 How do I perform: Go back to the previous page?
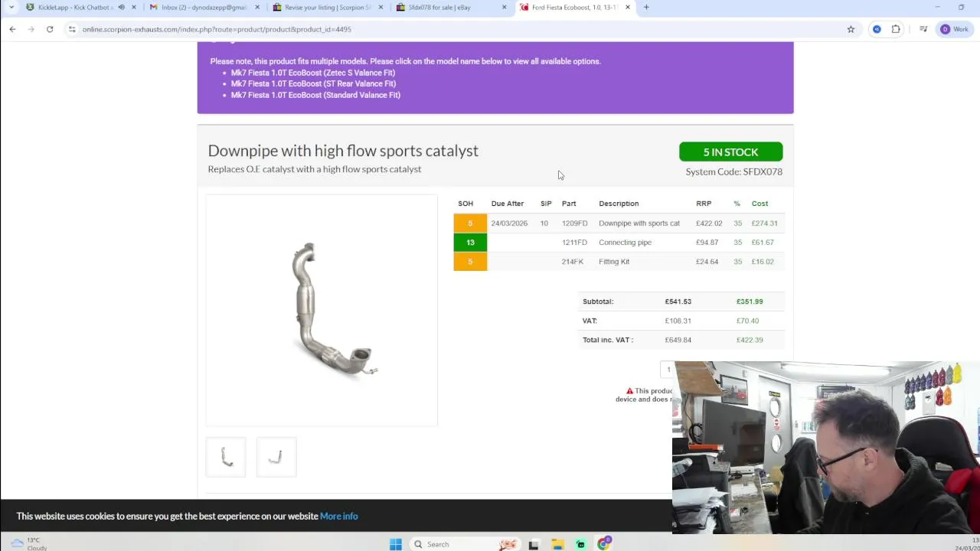(12, 29)
